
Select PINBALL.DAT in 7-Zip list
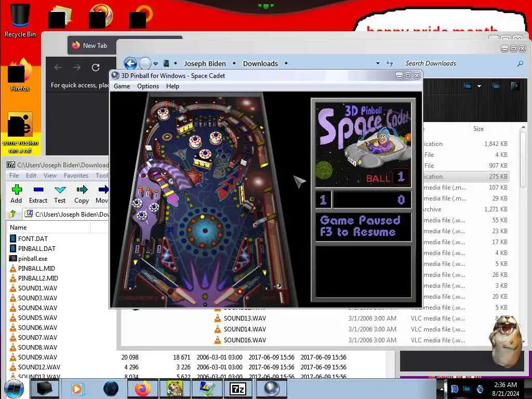point(36,248)
